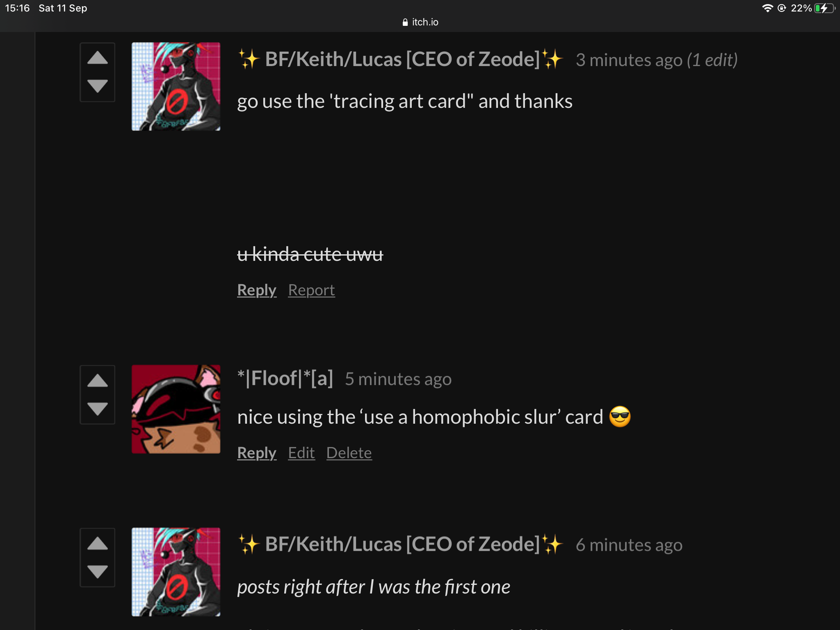Reply to the 'tracing art card' comment

tap(257, 290)
